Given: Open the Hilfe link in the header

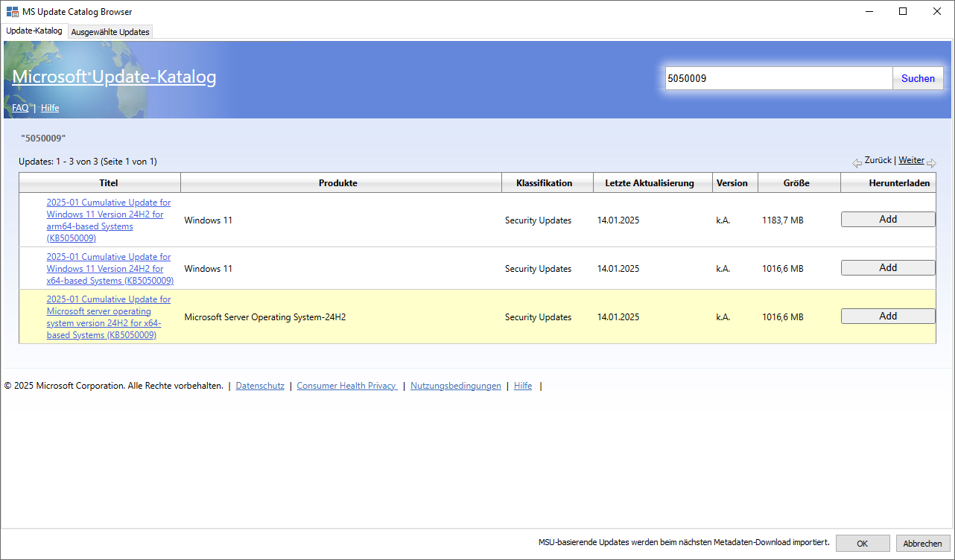Looking at the screenshot, I should tap(50, 108).
